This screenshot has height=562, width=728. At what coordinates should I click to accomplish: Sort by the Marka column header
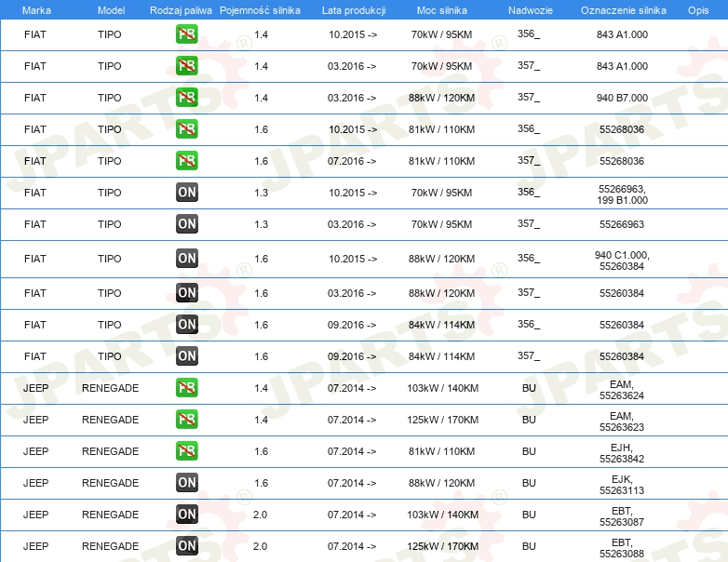pos(35,9)
